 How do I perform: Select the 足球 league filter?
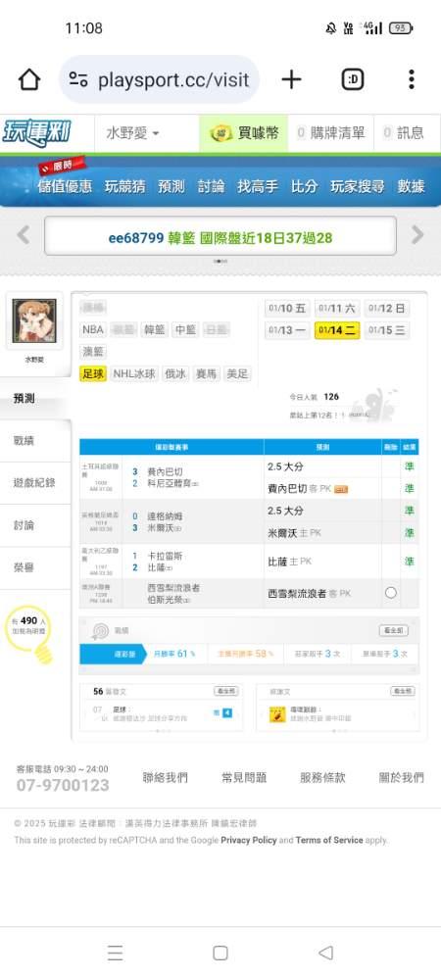point(92,374)
